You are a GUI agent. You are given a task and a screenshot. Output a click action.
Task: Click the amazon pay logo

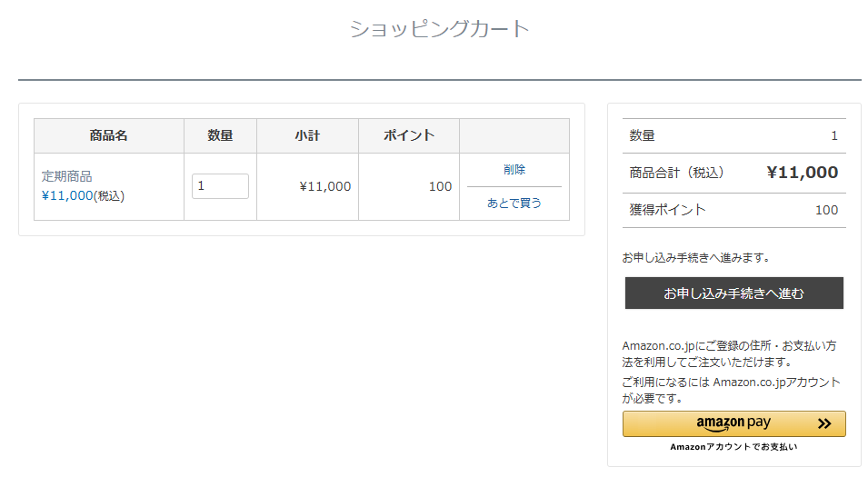click(733, 423)
